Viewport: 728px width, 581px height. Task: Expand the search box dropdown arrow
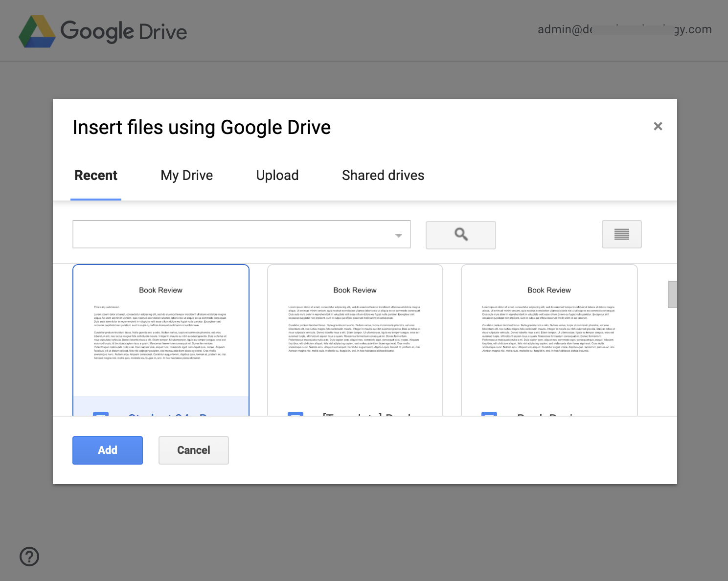tap(399, 235)
